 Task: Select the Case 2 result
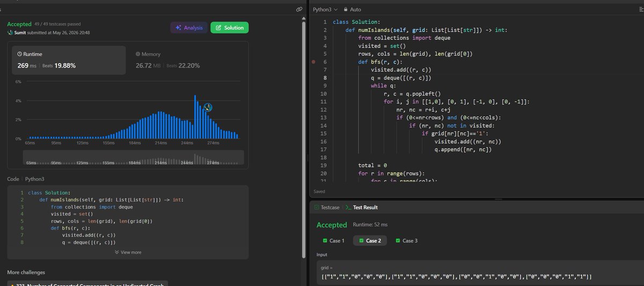coord(370,240)
